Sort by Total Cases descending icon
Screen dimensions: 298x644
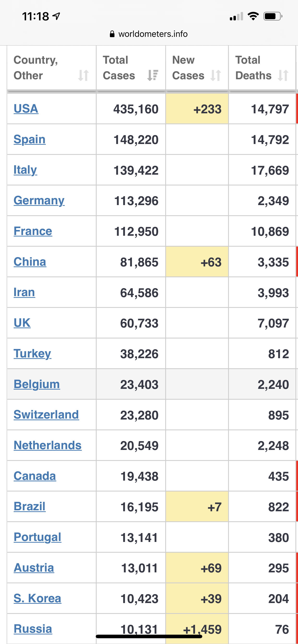click(x=153, y=75)
